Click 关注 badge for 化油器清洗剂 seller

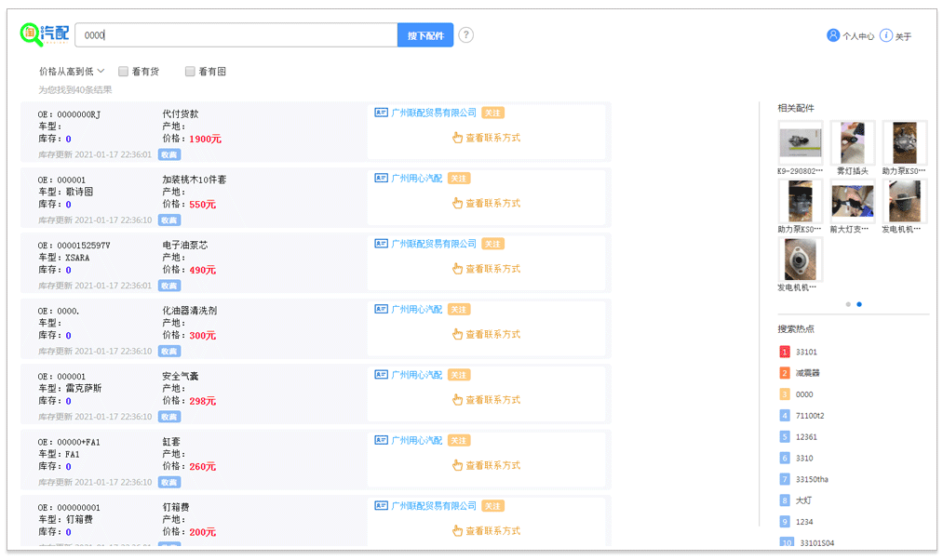pos(459,309)
